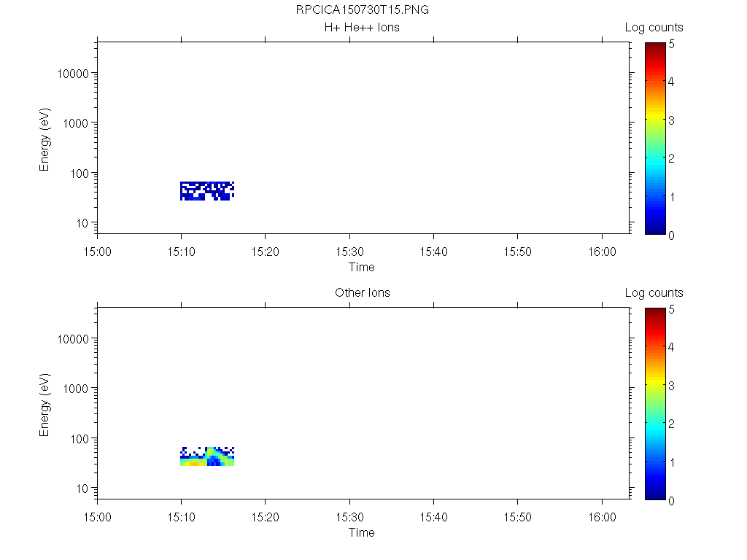The width and height of the screenshot is (747, 560).
Task: Click the 15:40 tick label in the H+ He++ Ions plot
Action: tap(433, 252)
